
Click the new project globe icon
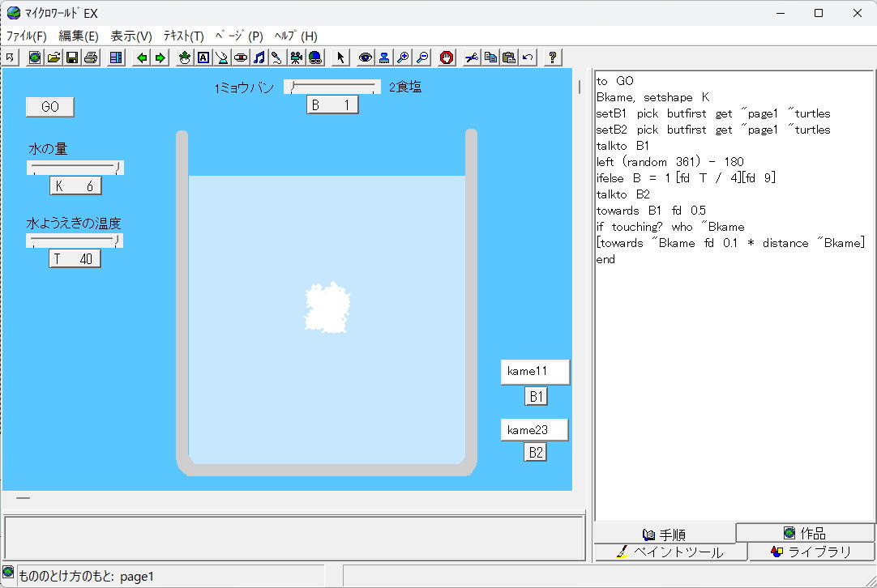click(x=35, y=58)
